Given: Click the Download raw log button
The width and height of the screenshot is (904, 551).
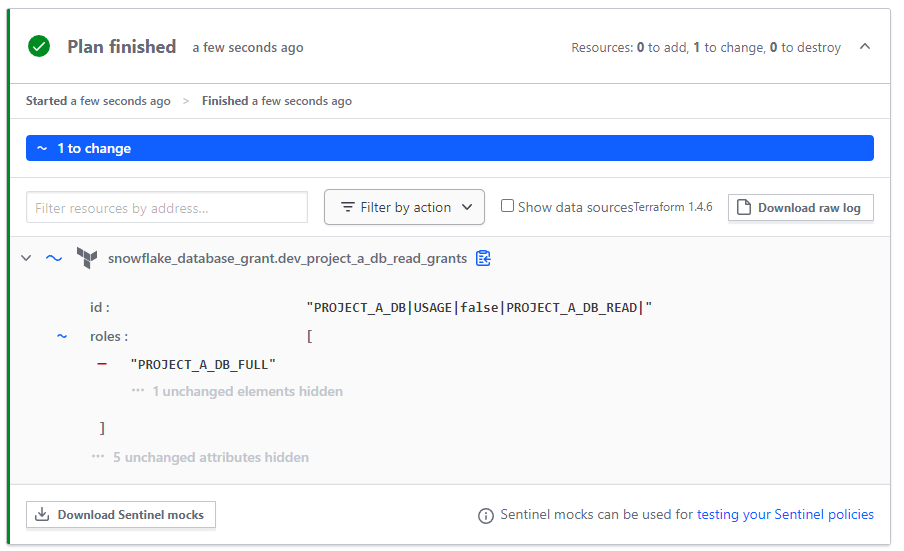Looking at the screenshot, I should click(x=801, y=207).
